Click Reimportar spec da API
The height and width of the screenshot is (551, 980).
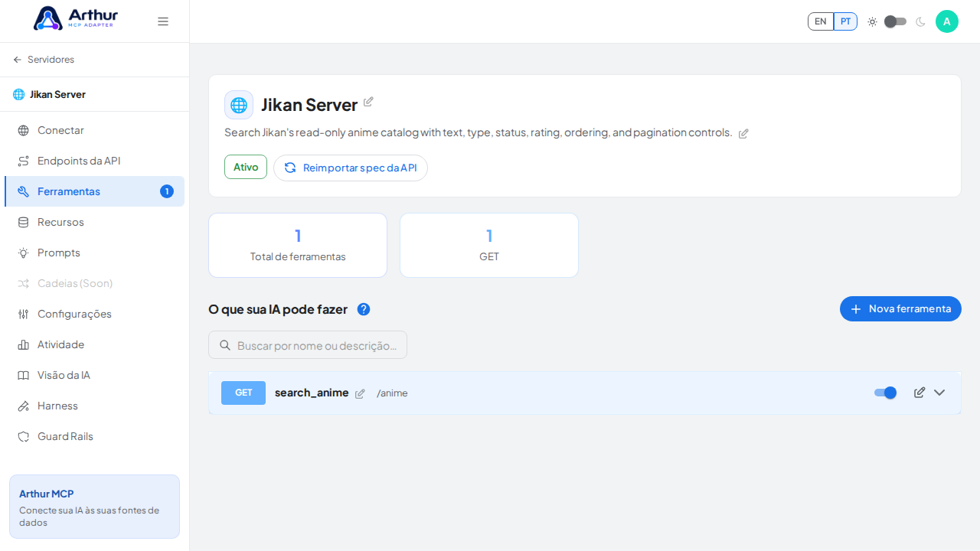351,168
